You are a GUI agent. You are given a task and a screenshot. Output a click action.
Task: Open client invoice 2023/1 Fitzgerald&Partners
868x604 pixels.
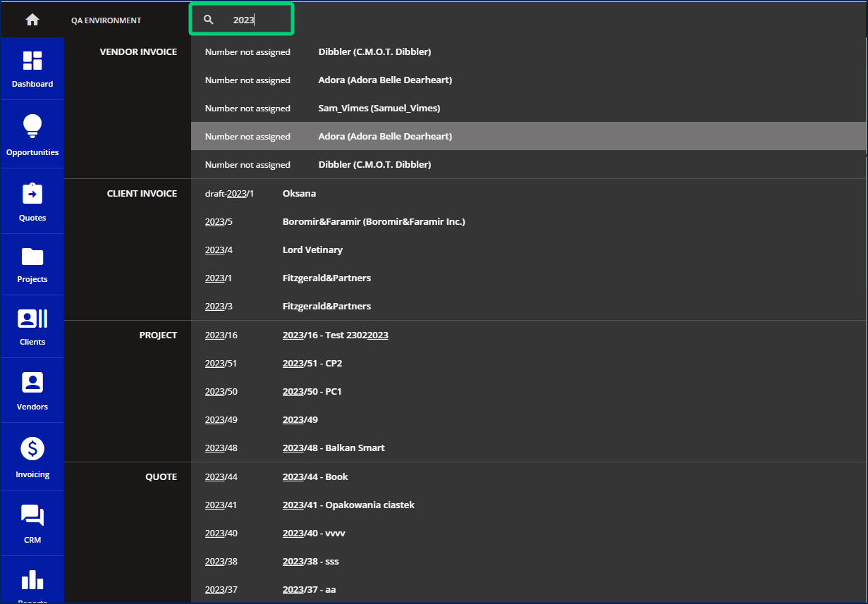(528, 278)
